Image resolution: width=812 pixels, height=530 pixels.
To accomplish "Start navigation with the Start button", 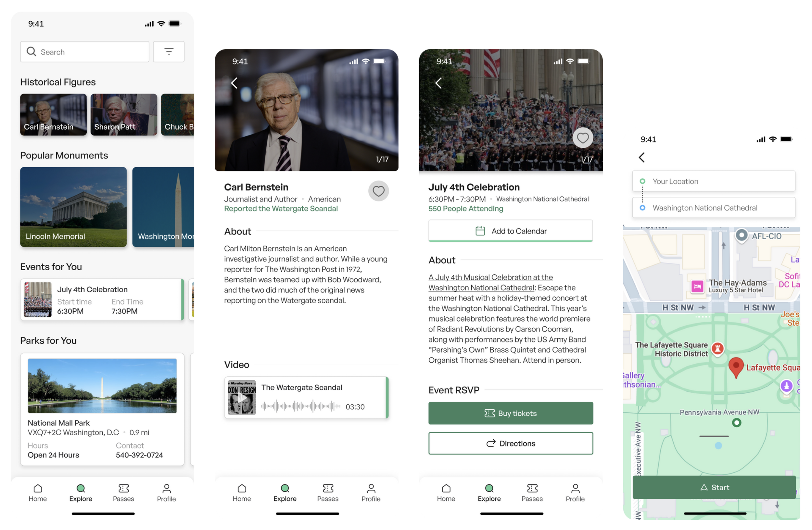I will pyautogui.click(x=714, y=487).
